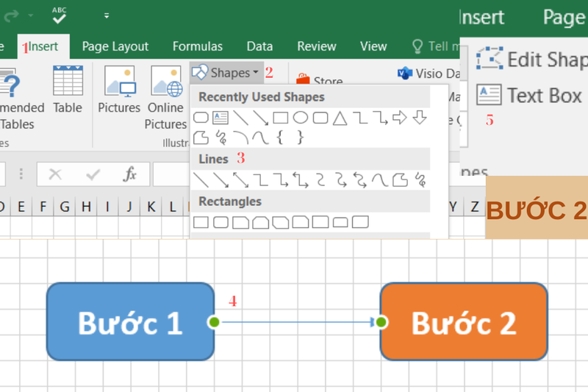Pick the scribble tool in Recently Used Shapes
This screenshot has width=588, height=392.
pos(221,138)
